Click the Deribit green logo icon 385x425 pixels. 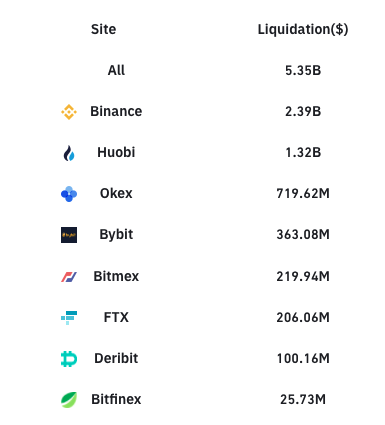pyautogui.click(x=69, y=359)
